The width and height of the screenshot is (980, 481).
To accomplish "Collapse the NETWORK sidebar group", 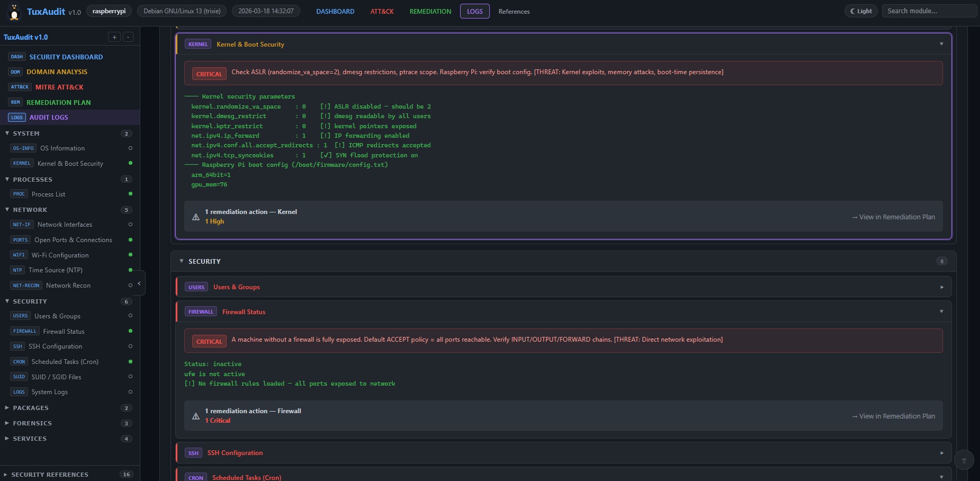I will coord(7,210).
